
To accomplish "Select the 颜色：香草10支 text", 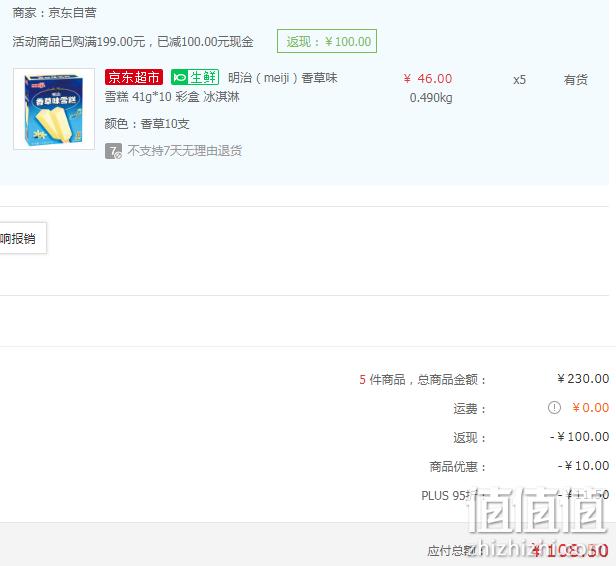I will tap(147, 124).
